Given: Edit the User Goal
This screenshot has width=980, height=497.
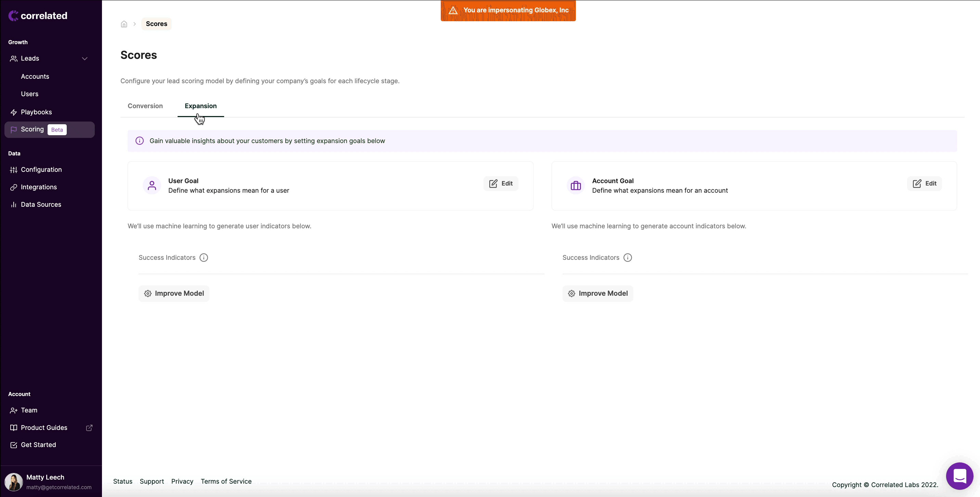Looking at the screenshot, I should tap(501, 183).
